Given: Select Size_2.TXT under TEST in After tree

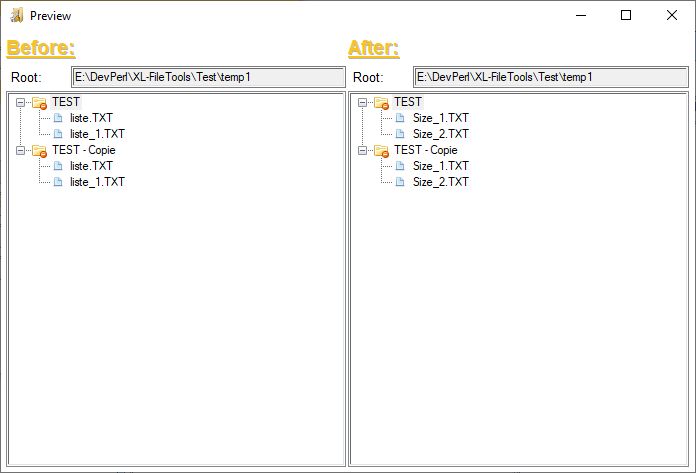Looking at the screenshot, I should coord(440,134).
